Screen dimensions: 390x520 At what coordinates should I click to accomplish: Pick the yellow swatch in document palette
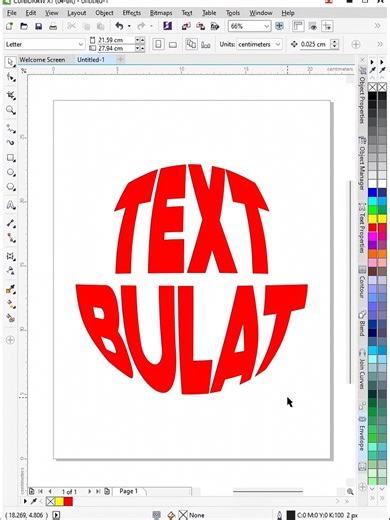pyautogui.click(x=59, y=502)
